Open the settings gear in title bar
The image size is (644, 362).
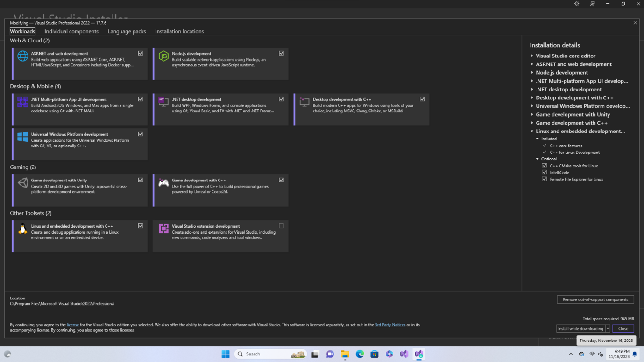577,4
